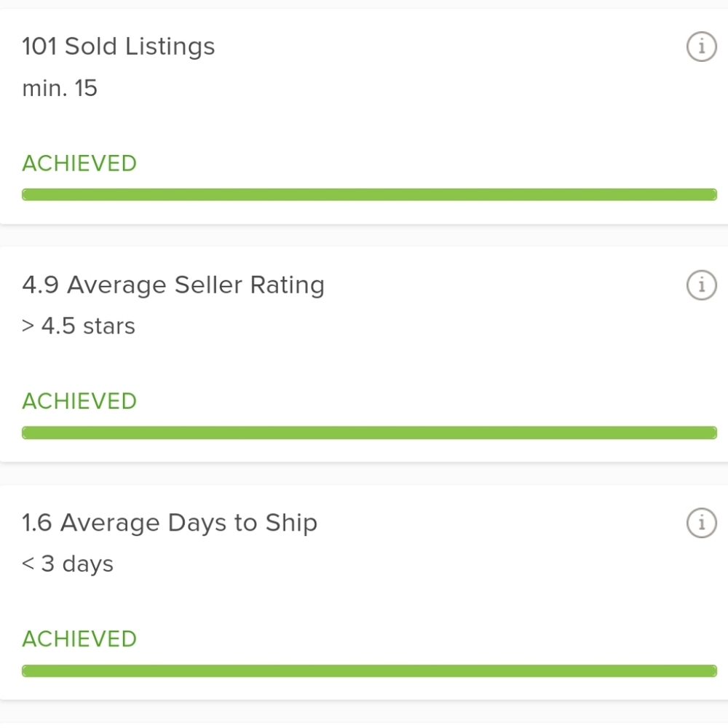Tap ACHIEVED label under Days to Ship
Image resolution: width=728 pixels, height=728 pixels.
tap(79, 639)
